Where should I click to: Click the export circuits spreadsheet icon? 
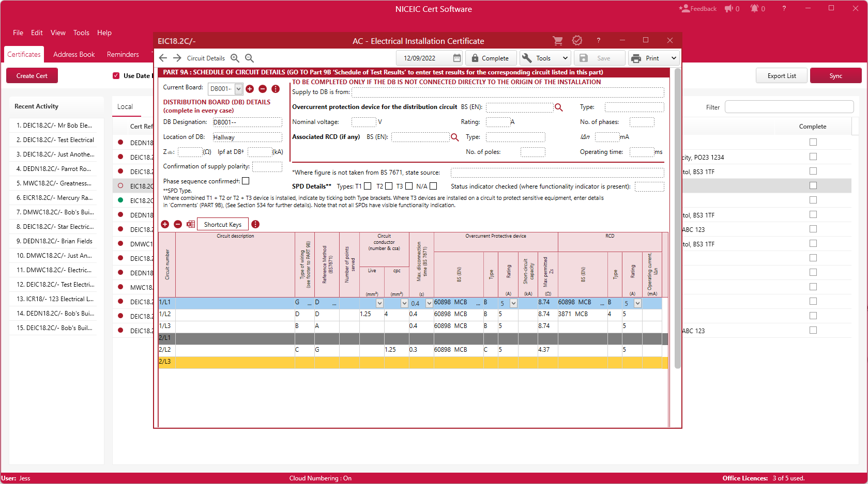[191, 224]
